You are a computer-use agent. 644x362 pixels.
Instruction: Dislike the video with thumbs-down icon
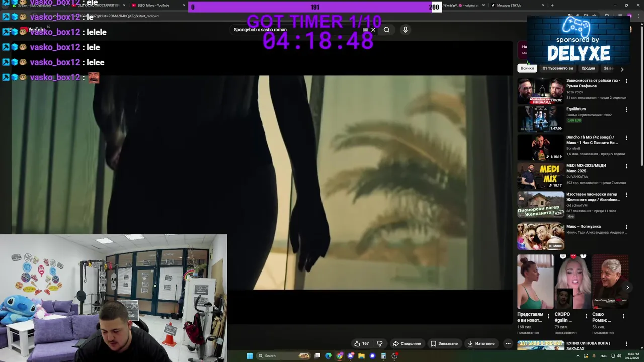click(380, 344)
